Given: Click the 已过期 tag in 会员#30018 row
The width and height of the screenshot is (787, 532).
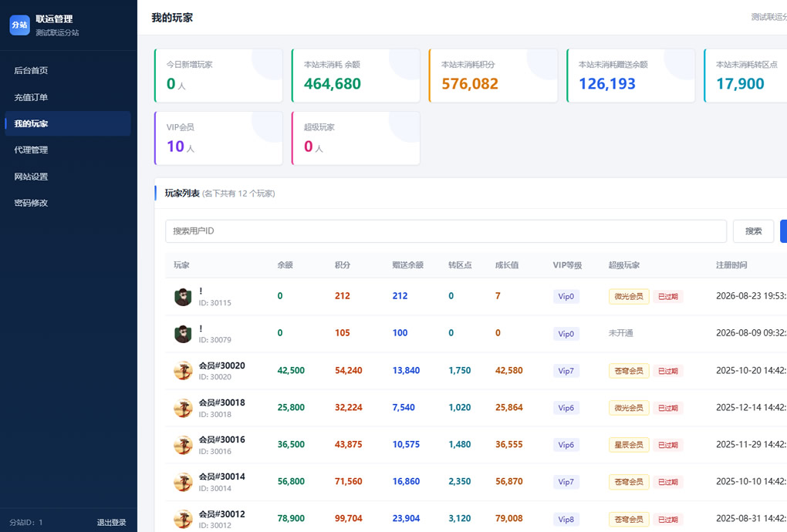Looking at the screenshot, I should pyautogui.click(x=668, y=408).
